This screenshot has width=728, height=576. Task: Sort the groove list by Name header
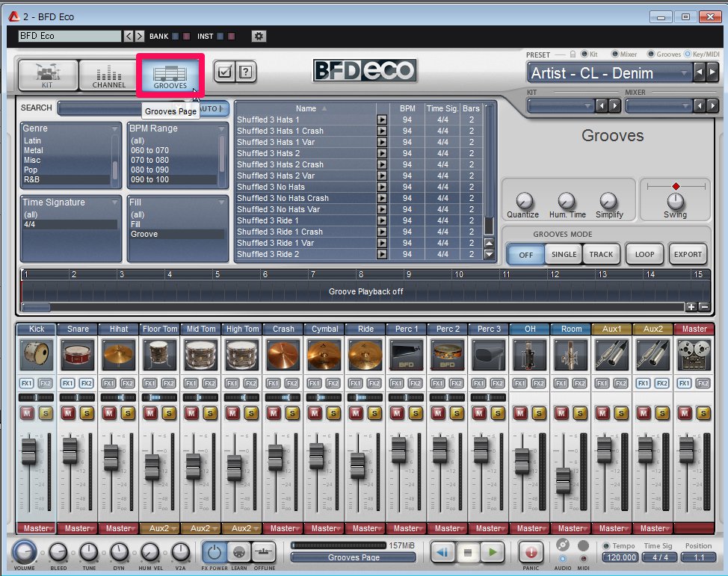pyautogui.click(x=306, y=108)
